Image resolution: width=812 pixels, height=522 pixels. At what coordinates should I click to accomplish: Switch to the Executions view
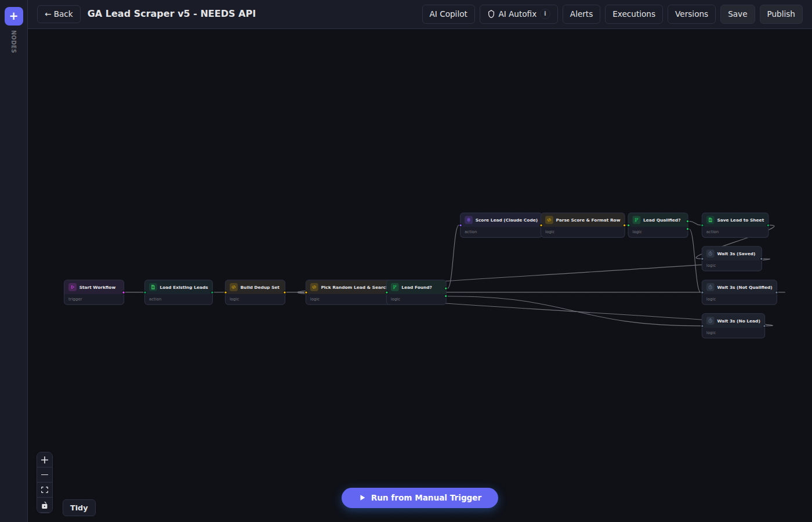(x=633, y=14)
